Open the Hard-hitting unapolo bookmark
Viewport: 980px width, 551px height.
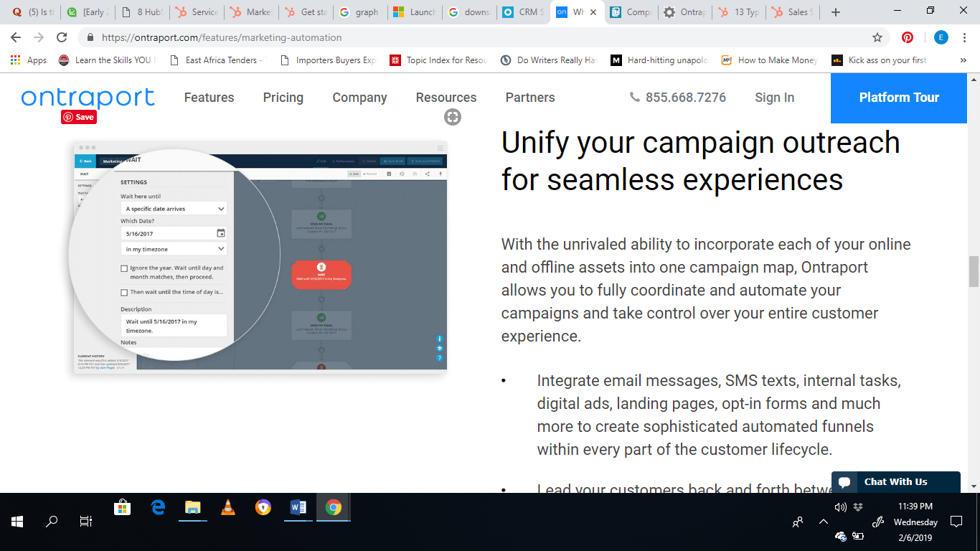click(659, 60)
